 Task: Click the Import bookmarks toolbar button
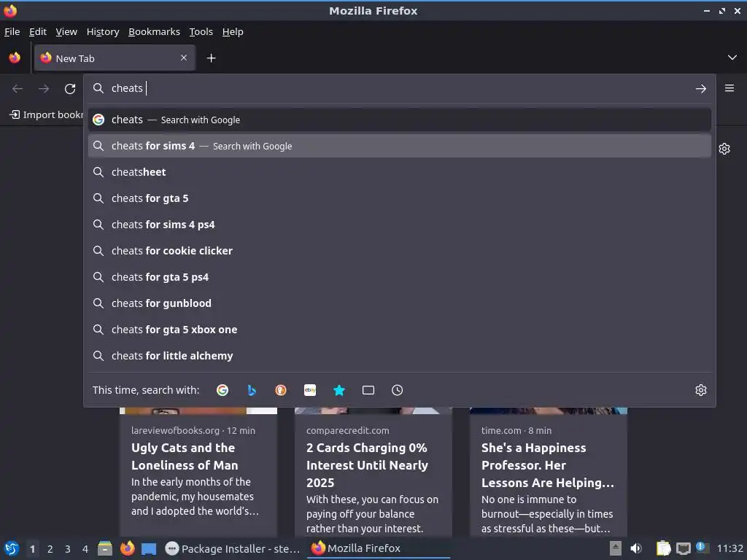[x=46, y=114]
